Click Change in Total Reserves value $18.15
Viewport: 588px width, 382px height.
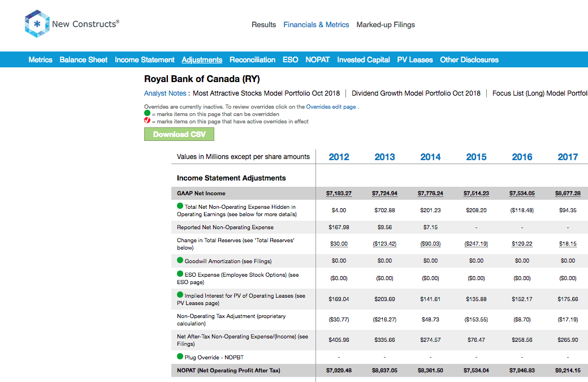click(x=568, y=244)
